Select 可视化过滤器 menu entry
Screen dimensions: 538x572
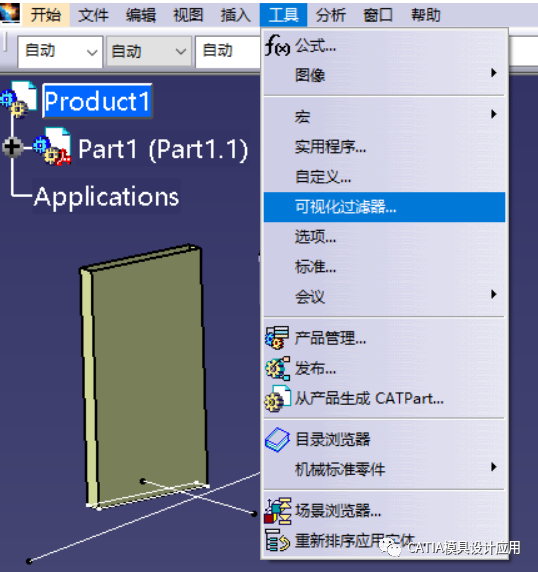click(384, 207)
